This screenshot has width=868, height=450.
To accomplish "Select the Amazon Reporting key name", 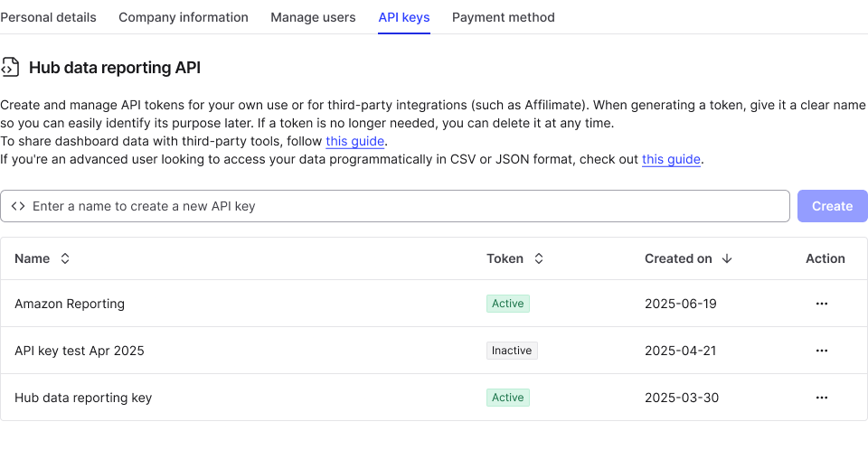I will (x=70, y=304).
